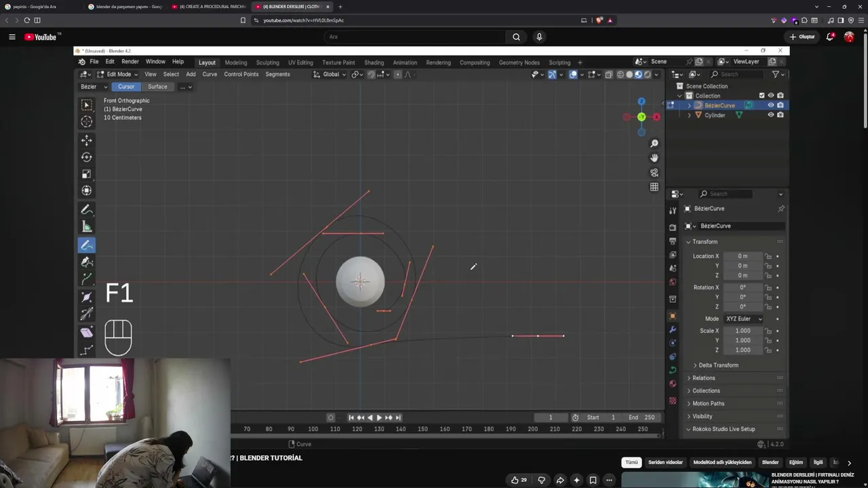The height and width of the screenshot is (488, 868).
Task: Click the timeline End frame field
Action: point(642,418)
